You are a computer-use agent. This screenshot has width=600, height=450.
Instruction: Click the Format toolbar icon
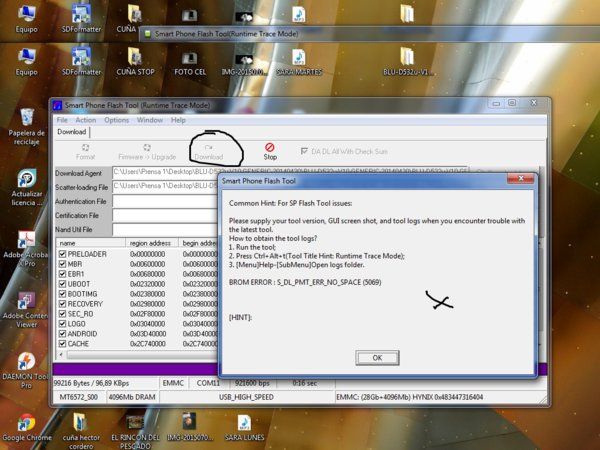[85, 148]
